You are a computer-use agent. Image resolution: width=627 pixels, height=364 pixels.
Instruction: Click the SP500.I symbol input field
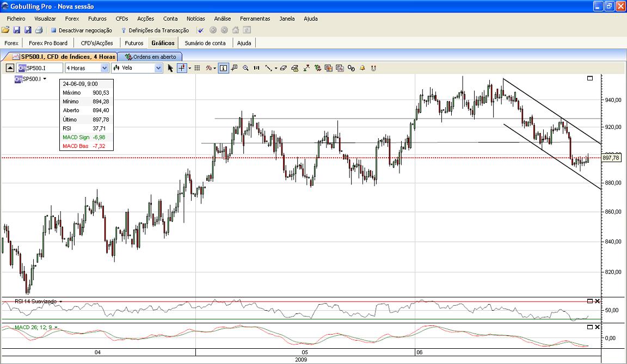(40, 68)
